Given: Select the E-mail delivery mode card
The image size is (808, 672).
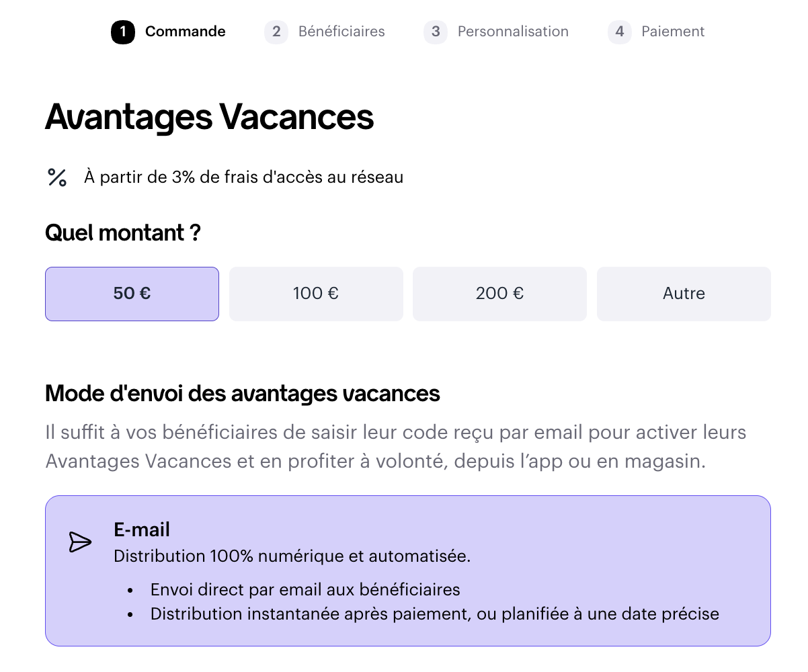Looking at the screenshot, I should click(x=407, y=571).
